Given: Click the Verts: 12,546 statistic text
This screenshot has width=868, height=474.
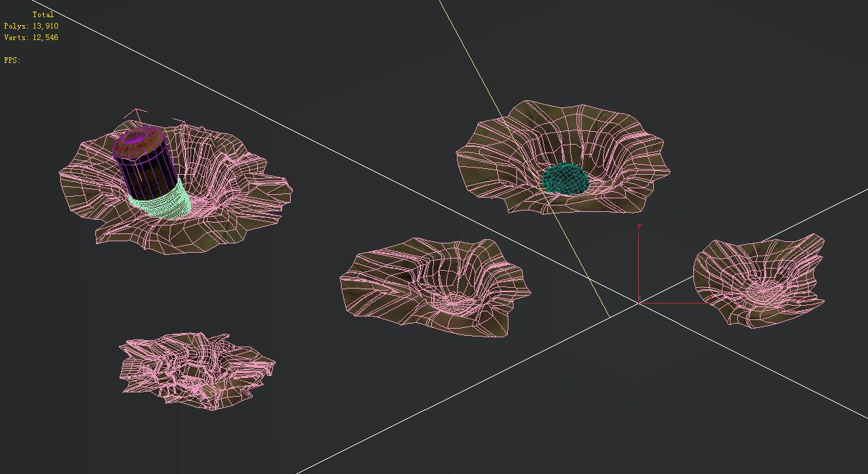Looking at the screenshot, I should click(31, 37).
